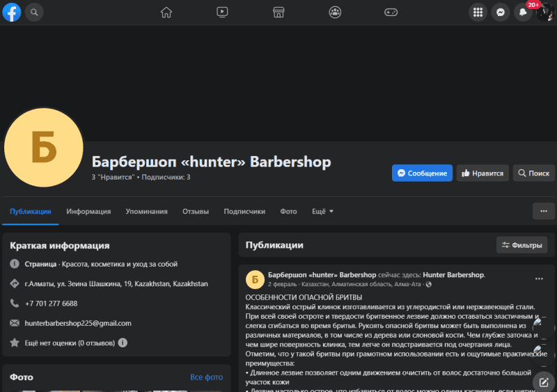Click the new message compose icon

pos(544,382)
